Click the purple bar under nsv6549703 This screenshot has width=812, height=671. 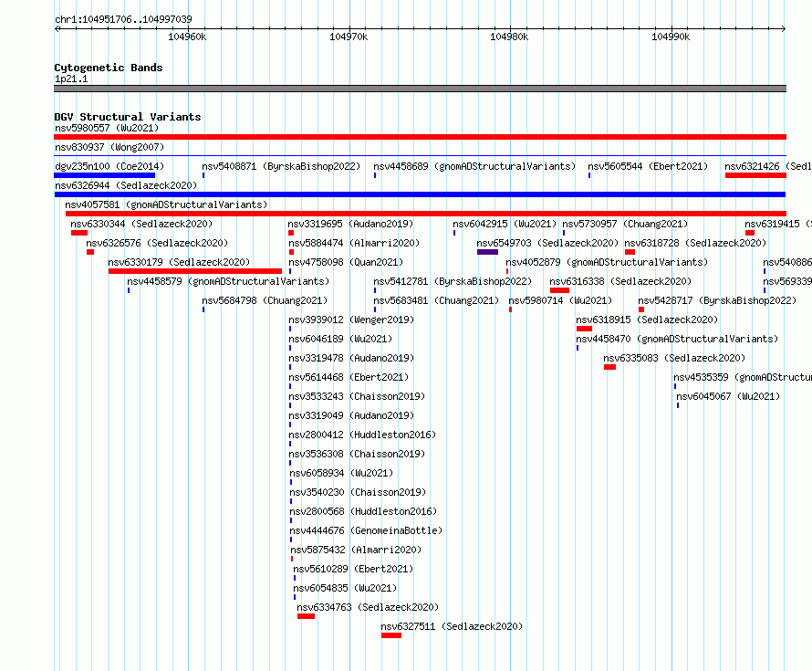point(487,252)
